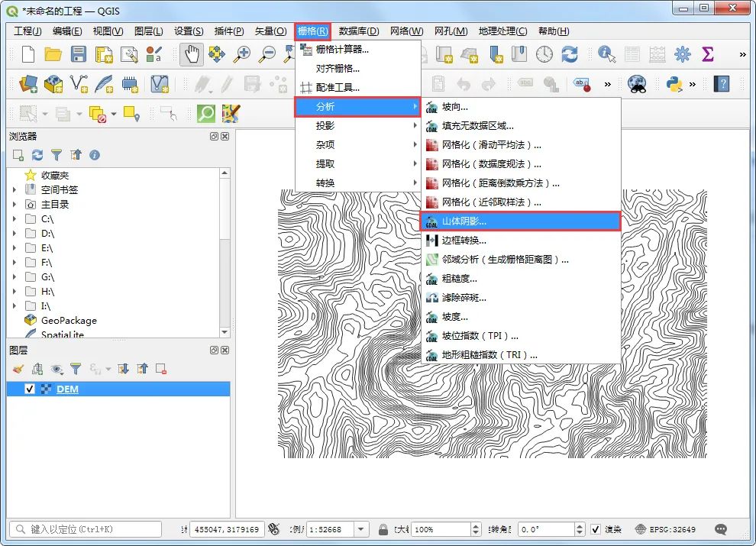Save project with floppy disk icon

[x=78, y=54]
